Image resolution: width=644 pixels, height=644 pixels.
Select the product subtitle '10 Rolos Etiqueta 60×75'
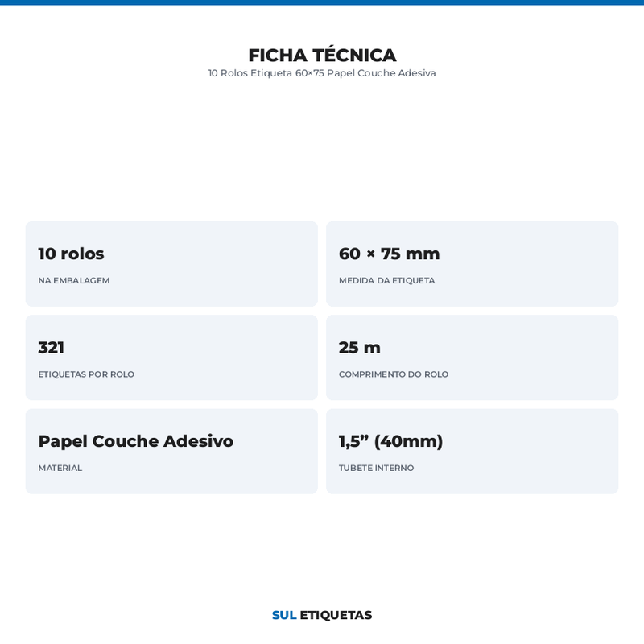pyautogui.click(x=266, y=73)
